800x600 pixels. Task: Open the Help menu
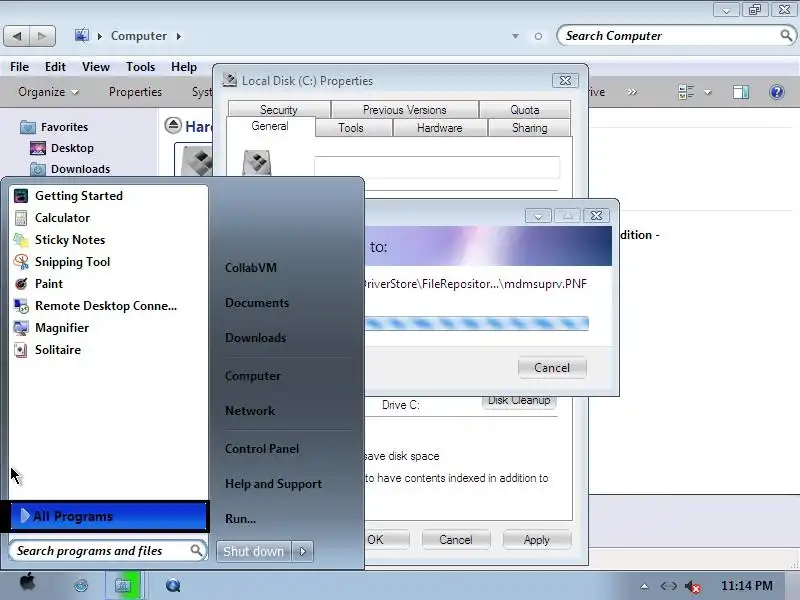coord(184,67)
